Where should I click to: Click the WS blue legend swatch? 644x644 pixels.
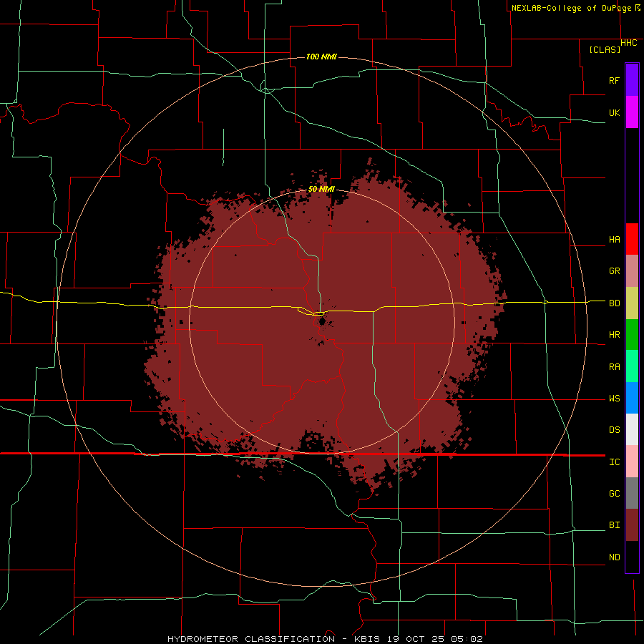[x=632, y=398]
